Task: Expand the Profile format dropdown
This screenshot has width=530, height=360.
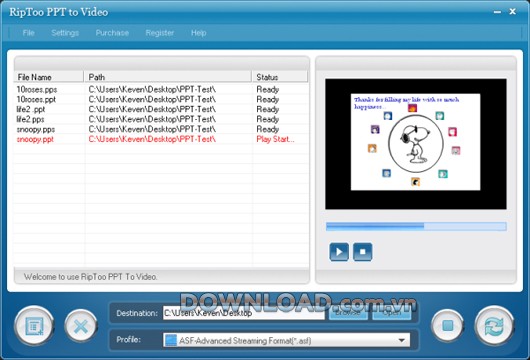Action: click(402, 340)
